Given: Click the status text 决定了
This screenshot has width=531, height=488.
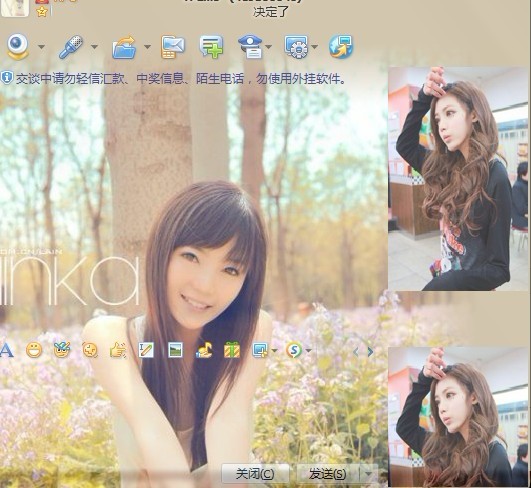Looking at the screenshot, I should [271, 12].
